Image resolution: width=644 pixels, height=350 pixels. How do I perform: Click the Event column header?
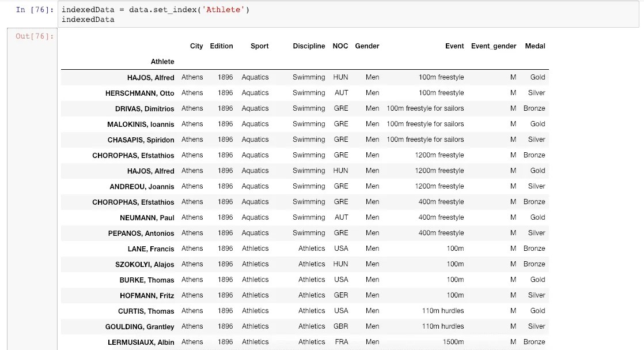(x=454, y=46)
